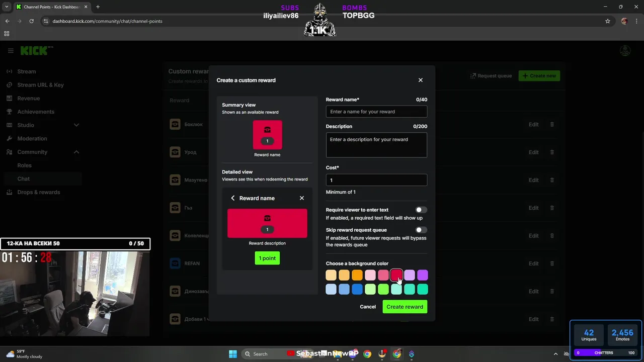Expand the Studio sidebar section
This screenshot has height=362, width=644.
click(76, 125)
